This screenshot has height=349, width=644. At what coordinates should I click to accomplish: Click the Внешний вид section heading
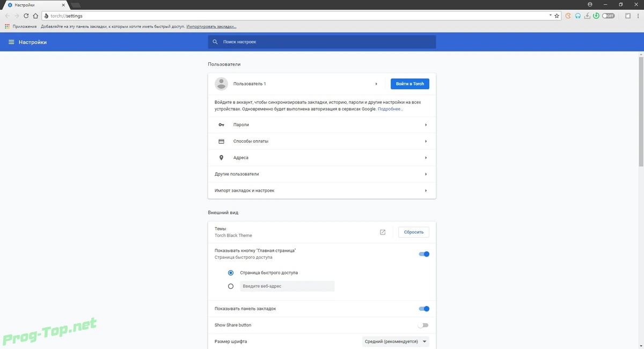223,213
